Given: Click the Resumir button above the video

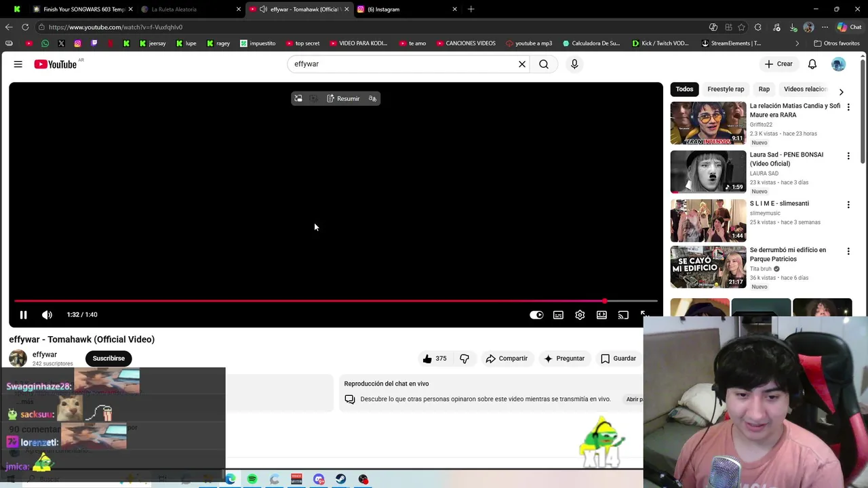Looking at the screenshot, I should [343, 99].
